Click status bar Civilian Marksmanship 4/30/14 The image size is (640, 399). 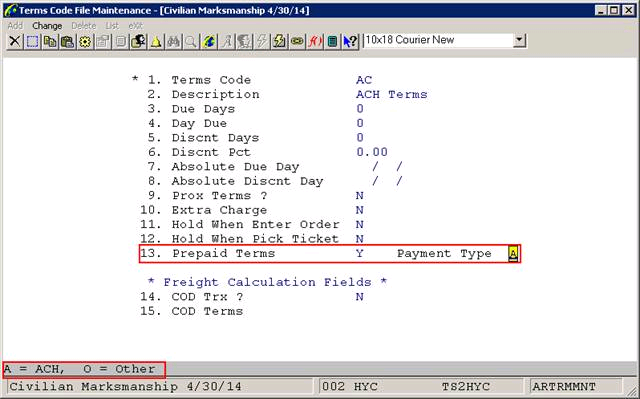pos(125,386)
